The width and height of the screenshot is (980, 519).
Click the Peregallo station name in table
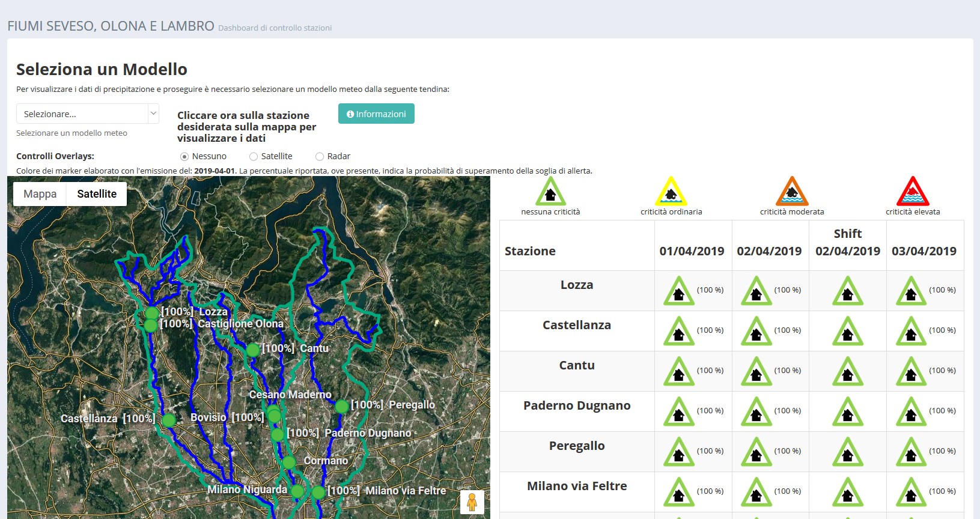click(577, 446)
